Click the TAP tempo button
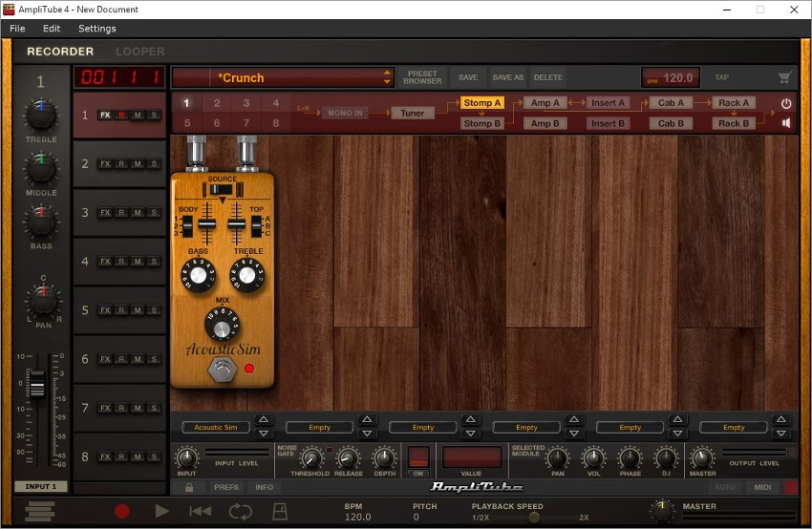This screenshot has width=812, height=529. [x=722, y=77]
